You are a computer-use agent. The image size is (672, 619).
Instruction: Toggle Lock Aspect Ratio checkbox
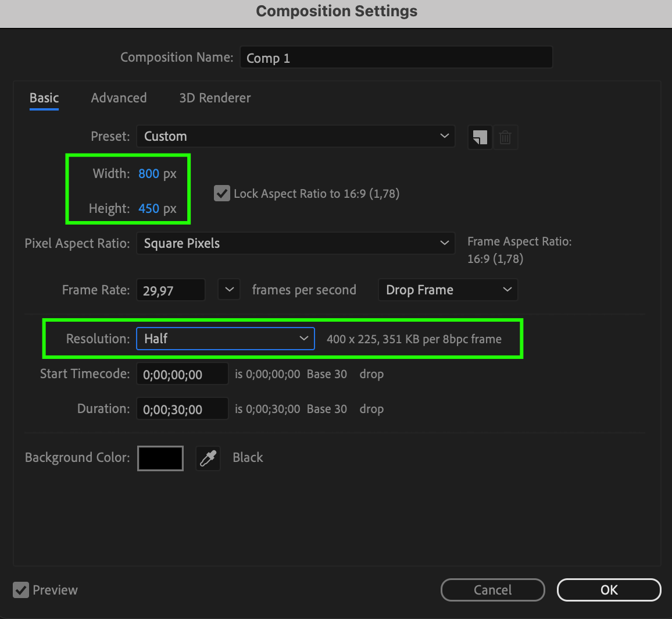[222, 193]
